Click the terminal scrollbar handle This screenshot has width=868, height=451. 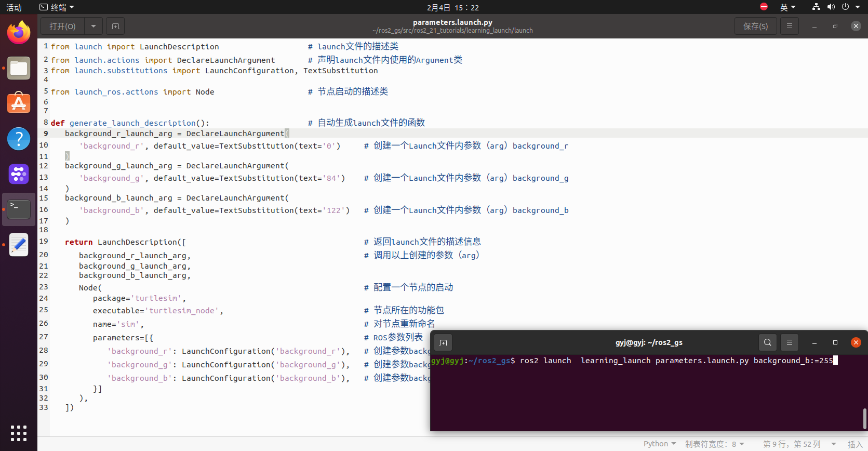point(864,418)
